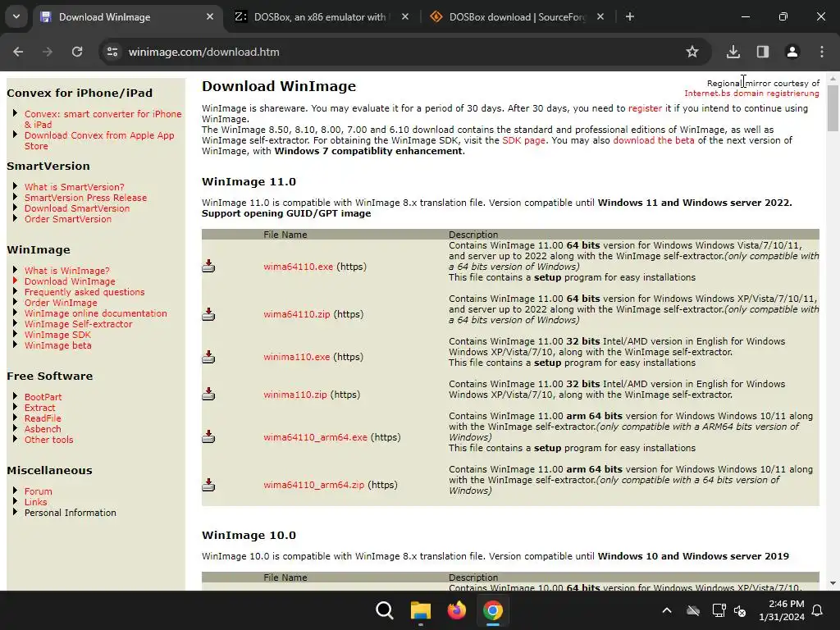Visit the SDK page link

(523, 140)
